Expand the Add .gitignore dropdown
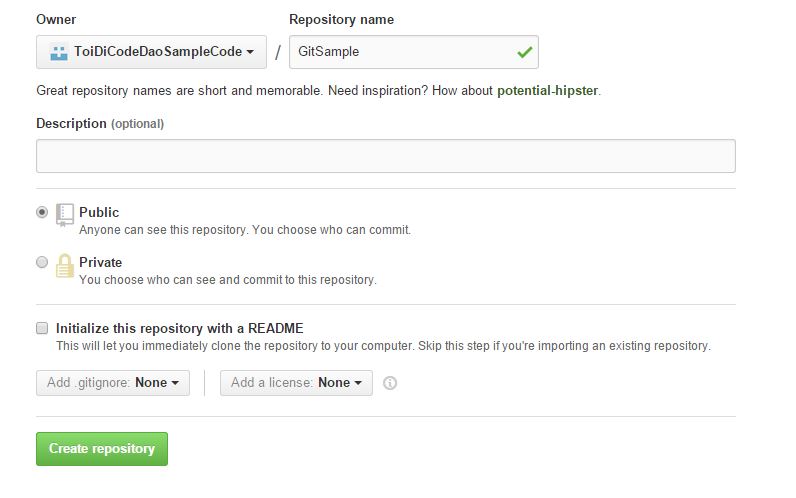The width and height of the screenshot is (796, 498). [112, 383]
